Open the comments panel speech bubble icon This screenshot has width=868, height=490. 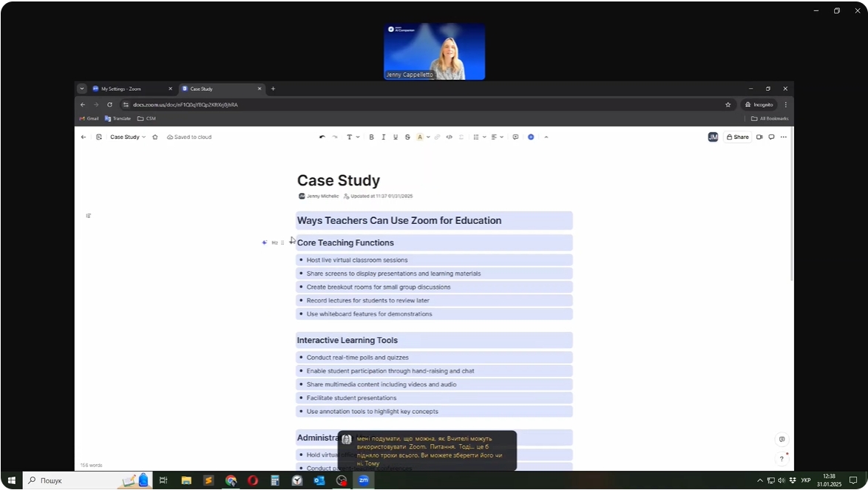click(771, 137)
